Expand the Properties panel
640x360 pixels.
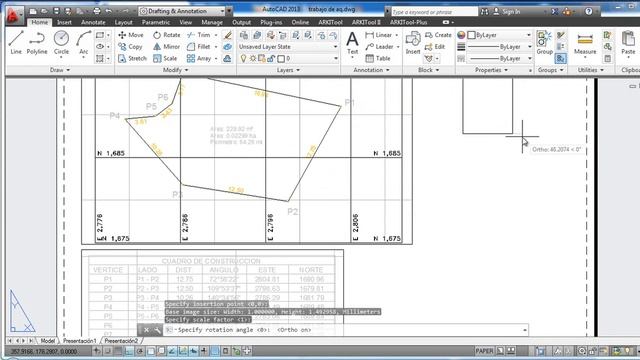(x=491, y=70)
